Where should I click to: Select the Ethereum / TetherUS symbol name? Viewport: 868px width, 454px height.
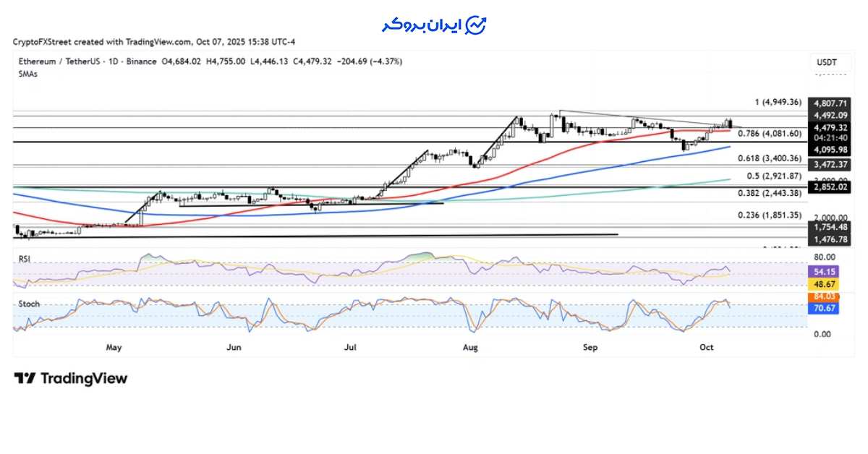point(56,61)
